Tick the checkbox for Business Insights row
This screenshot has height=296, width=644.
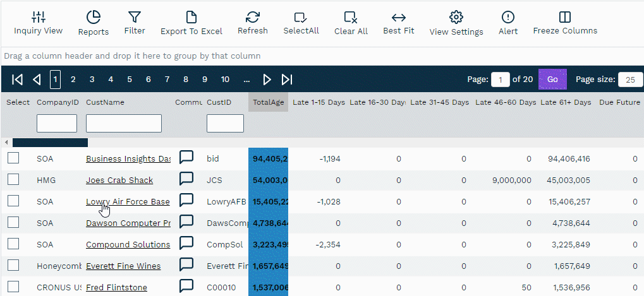pos(13,158)
